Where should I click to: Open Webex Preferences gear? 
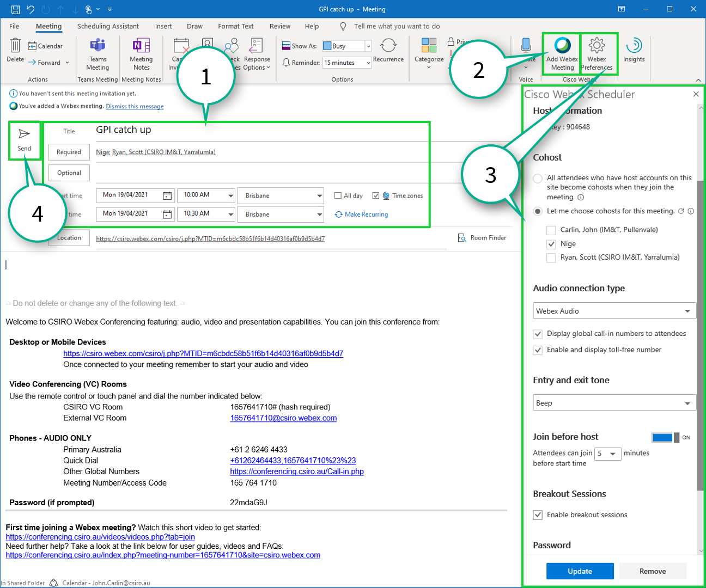tap(597, 54)
